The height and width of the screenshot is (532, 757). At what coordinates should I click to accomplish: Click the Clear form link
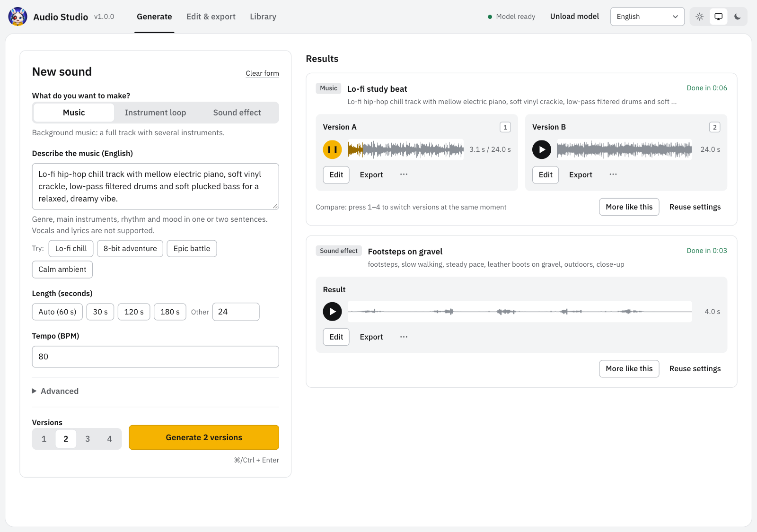[262, 73]
